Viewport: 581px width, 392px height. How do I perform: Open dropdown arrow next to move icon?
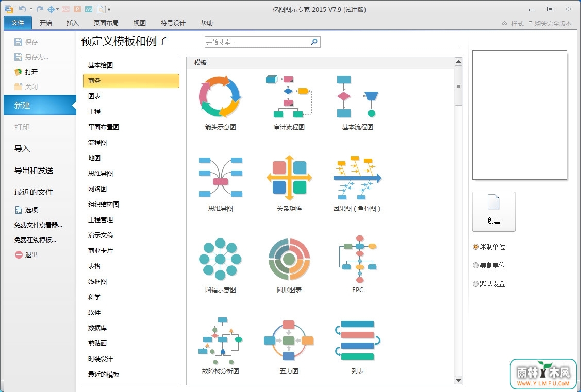(x=57, y=9)
